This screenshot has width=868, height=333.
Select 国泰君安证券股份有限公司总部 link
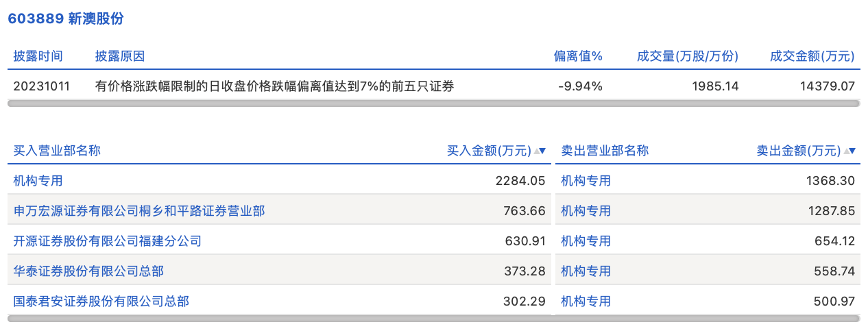pos(101,301)
